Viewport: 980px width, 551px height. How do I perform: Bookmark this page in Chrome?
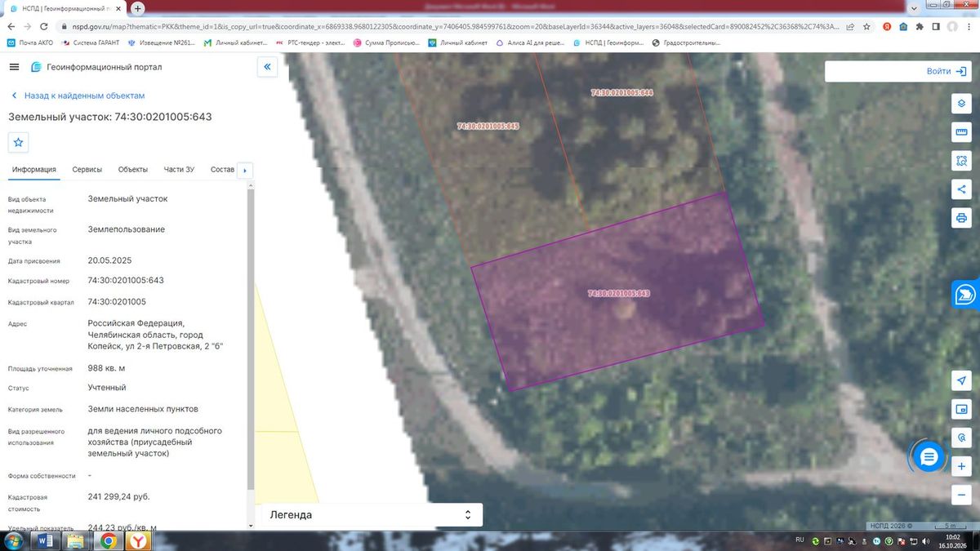click(x=868, y=26)
